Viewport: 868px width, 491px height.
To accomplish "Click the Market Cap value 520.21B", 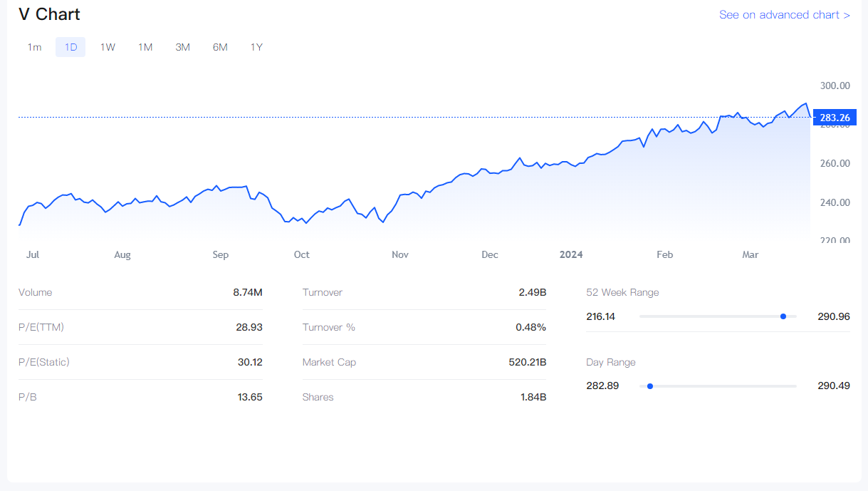I will [x=527, y=362].
